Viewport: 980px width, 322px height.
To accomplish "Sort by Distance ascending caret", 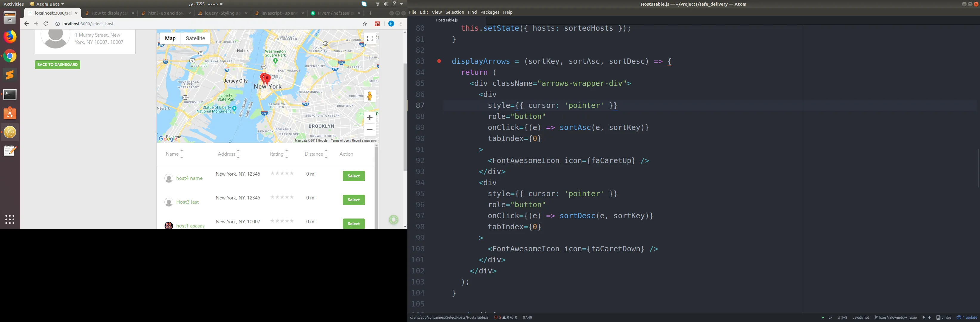I will tap(326, 151).
